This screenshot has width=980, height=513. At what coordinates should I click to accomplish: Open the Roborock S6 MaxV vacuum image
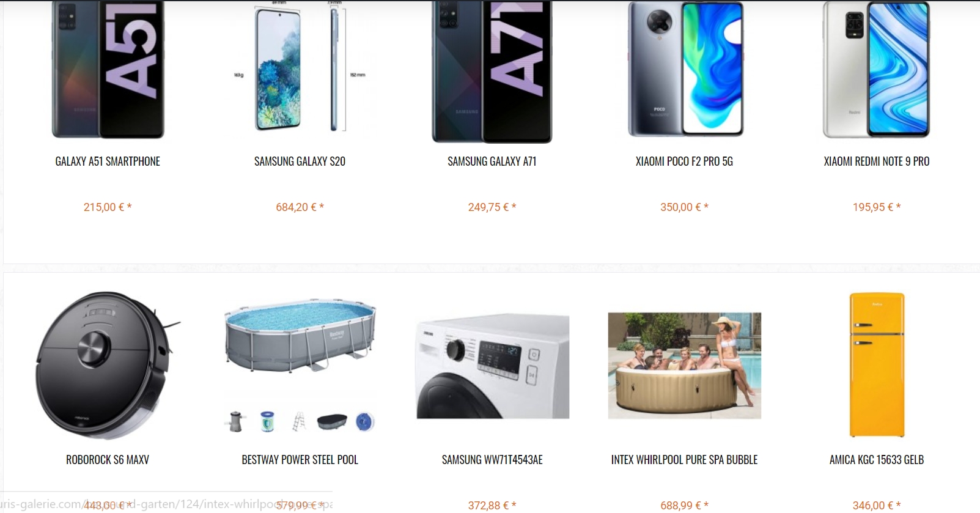pyautogui.click(x=108, y=365)
